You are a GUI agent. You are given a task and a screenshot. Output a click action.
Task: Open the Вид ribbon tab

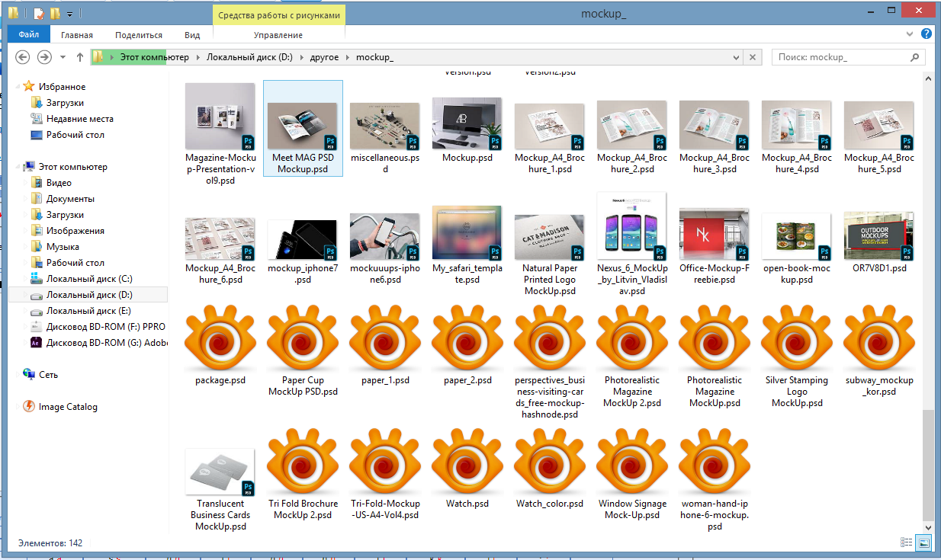(192, 35)
